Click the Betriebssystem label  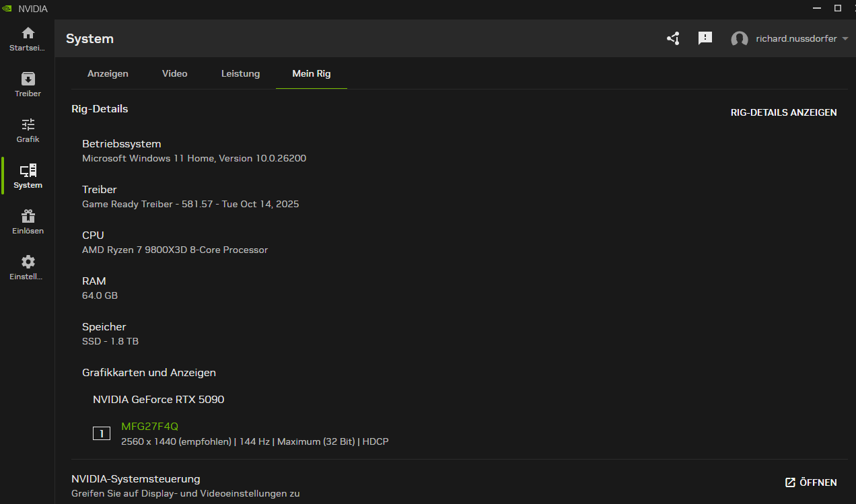(122, 143)
